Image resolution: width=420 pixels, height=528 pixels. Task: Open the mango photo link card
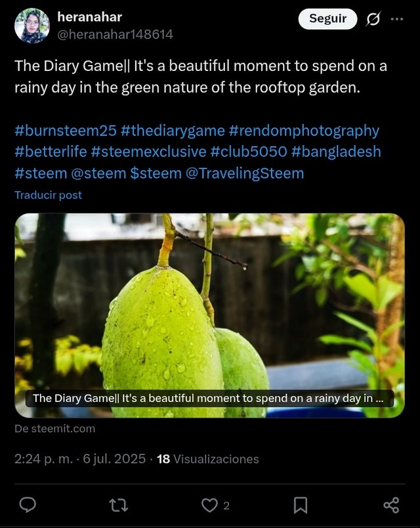(x=209, y=315)
